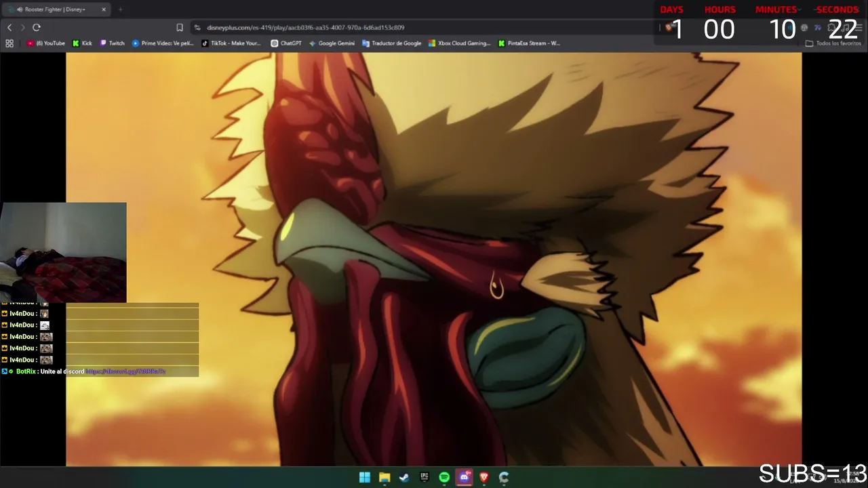Screen dimensions: 868x488
Task: Open the Twitch bookmark
Action: click(x=113, y=43)
